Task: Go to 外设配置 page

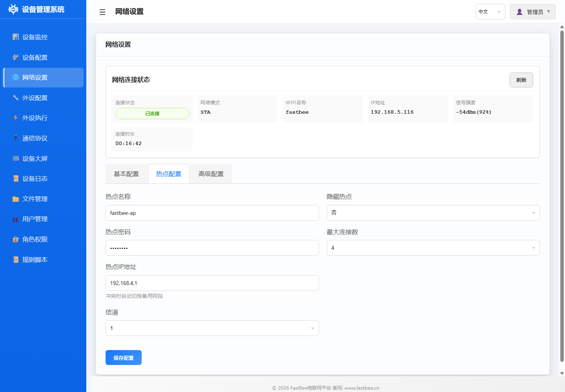Action: point(44,98)
